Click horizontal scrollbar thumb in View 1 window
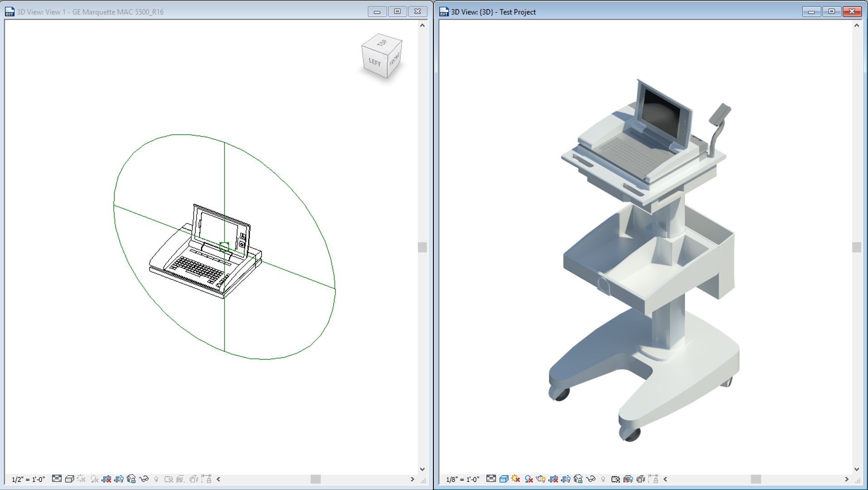Screen dimensions: 868x490 pyautogui.click(x=316, y=479)
